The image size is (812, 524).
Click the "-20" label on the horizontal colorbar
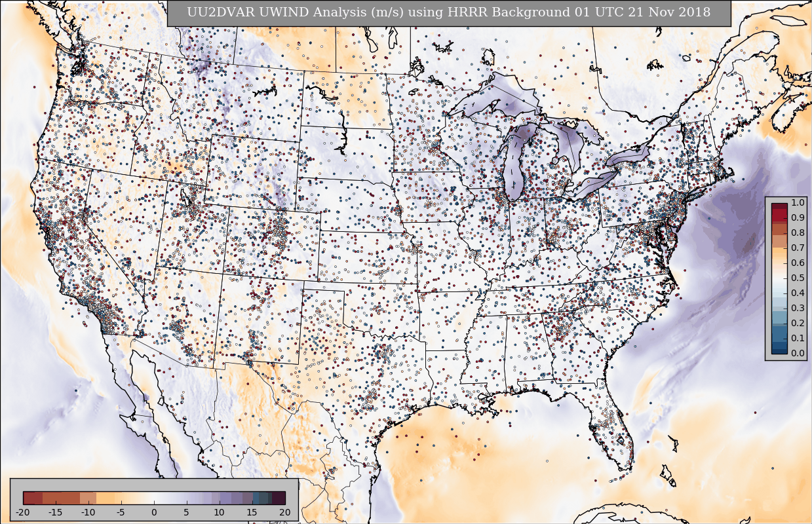23,512
